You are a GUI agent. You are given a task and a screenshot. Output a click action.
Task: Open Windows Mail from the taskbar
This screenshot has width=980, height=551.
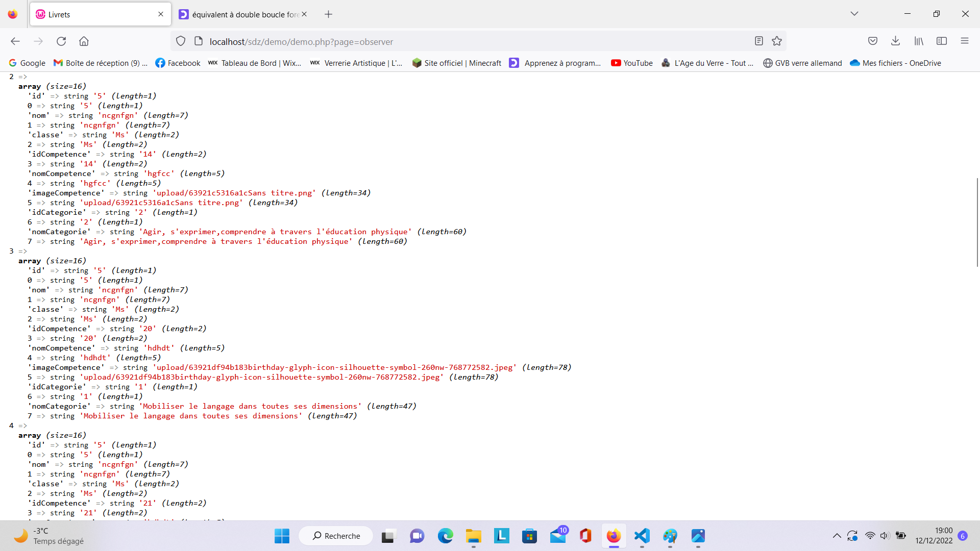pos(557,536)
